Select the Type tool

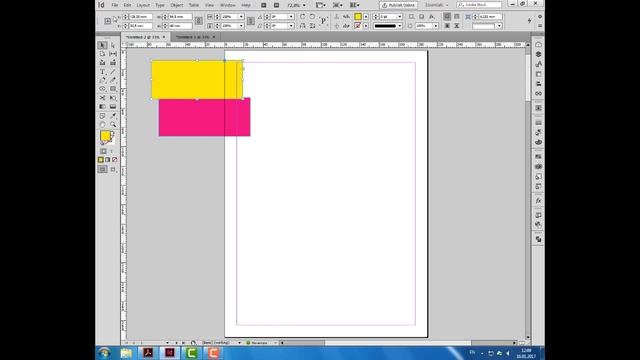tap(102, 72)
